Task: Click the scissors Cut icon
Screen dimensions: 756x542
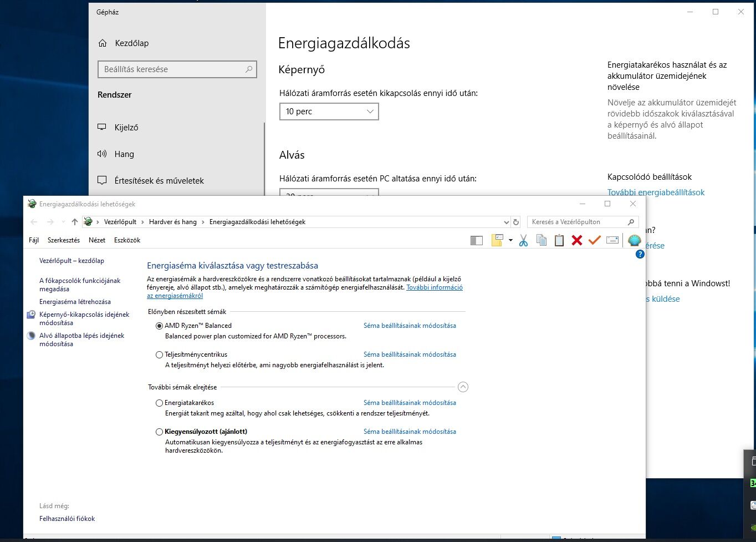Action: tap(523, 240)
